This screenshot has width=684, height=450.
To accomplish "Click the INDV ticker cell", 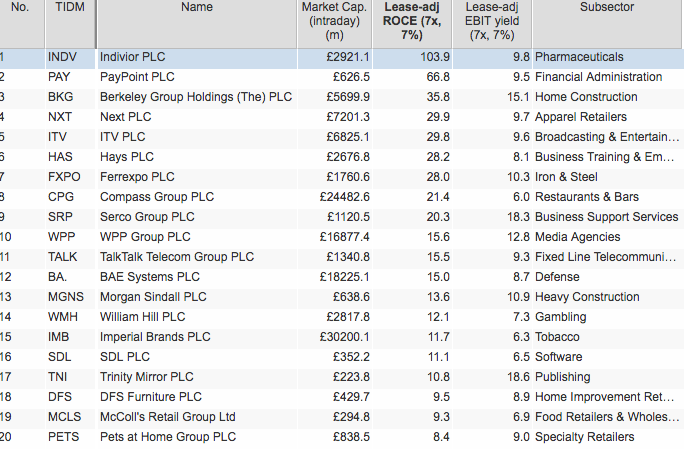I will tap(62, 57).
